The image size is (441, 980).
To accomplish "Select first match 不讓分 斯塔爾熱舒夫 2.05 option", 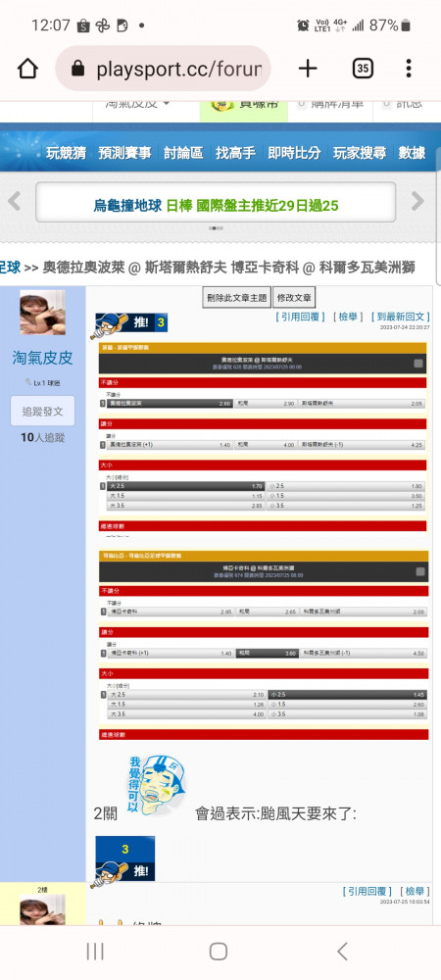I will (362, 404).
